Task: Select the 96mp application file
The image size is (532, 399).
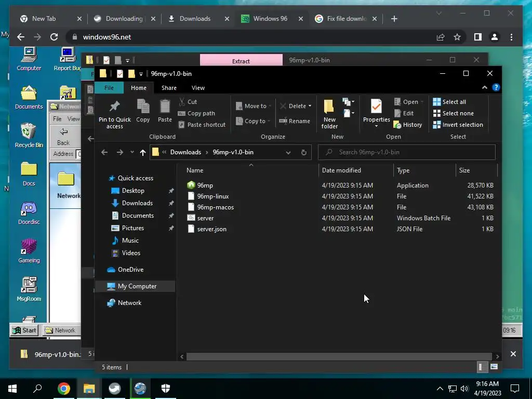Action: [205, 185]
